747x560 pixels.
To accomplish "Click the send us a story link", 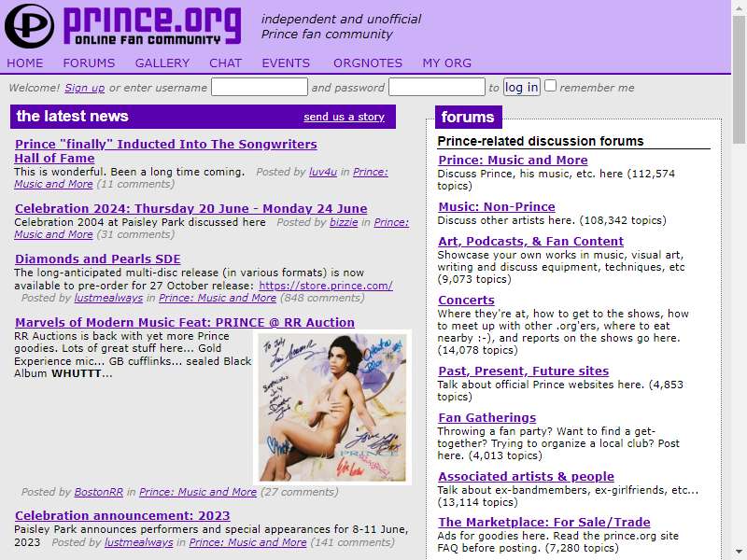I will [344, 117].
